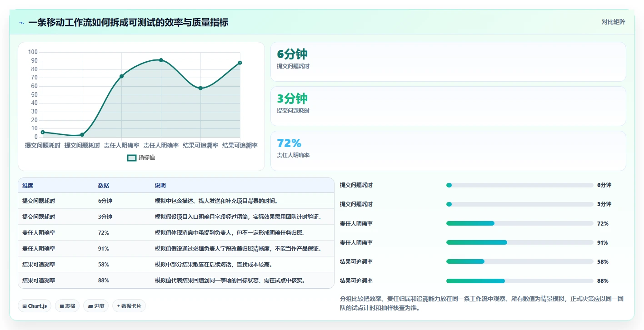This screenshot has height=330, width=644.
Task: Click the footer paragraph starting 分组比较把效率
Action: [x=482, y=303]
